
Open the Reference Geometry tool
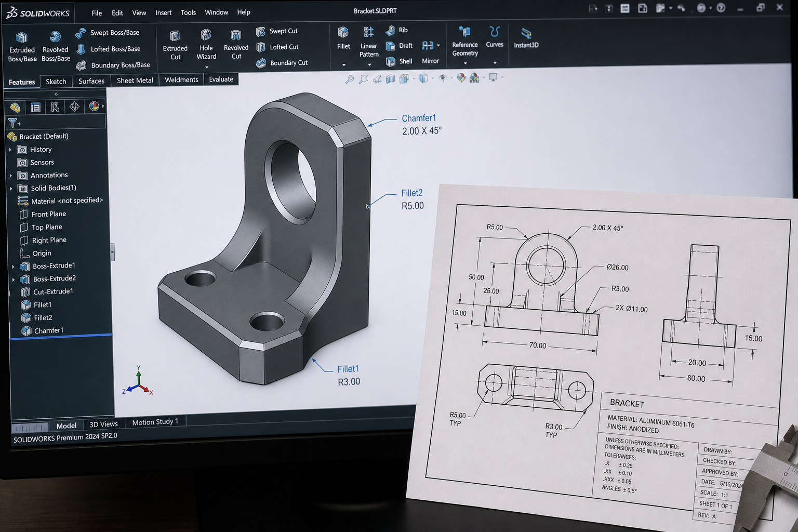coord(465,41)
